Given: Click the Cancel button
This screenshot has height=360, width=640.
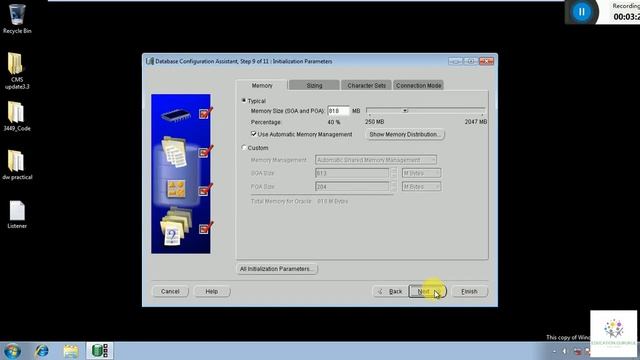Looking at the screenshot, I should click(x=170, y=291).
